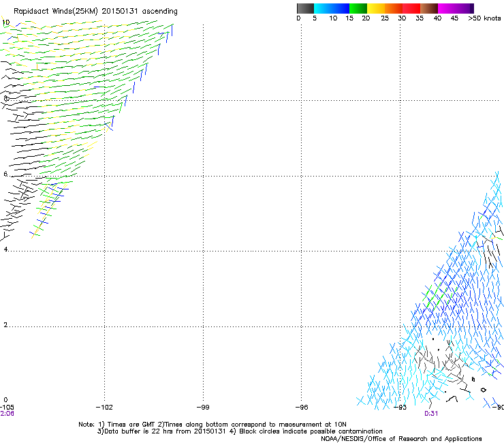The height and width of the screenshot is (443, 504).
Task: Click the legend label '10'
Action: coord(333,18)
